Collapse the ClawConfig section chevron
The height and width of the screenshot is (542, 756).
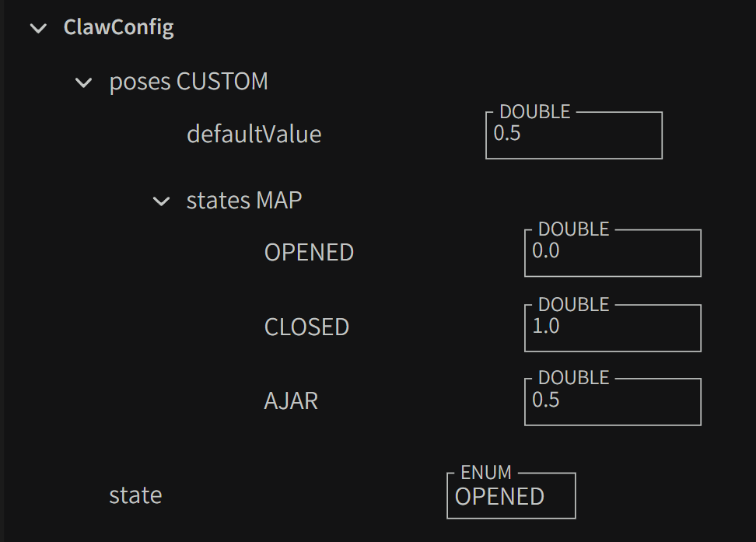click(37, 29)
